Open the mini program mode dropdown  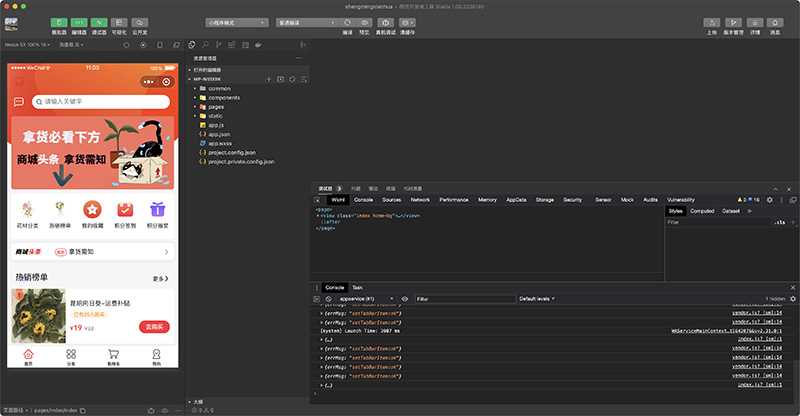click(237, 22)
